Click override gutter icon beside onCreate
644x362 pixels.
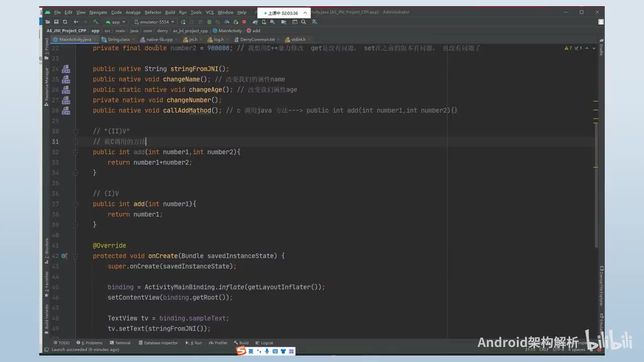[x=64, y=256]
